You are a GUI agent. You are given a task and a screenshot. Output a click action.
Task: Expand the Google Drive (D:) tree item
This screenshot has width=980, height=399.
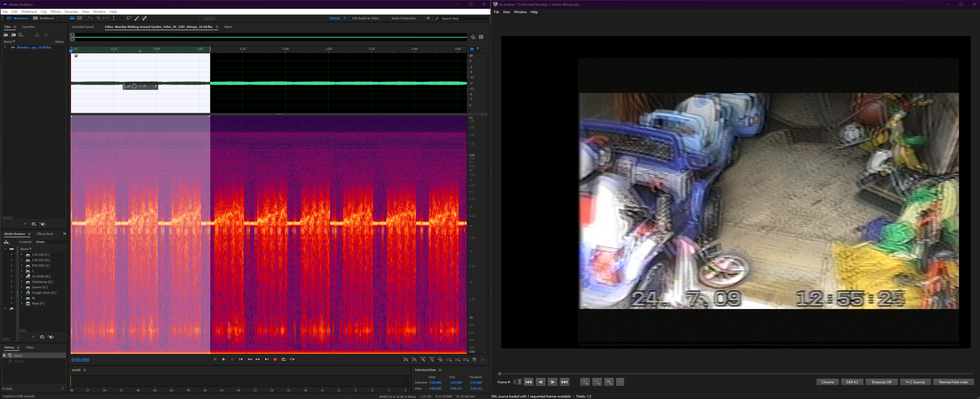22,293
